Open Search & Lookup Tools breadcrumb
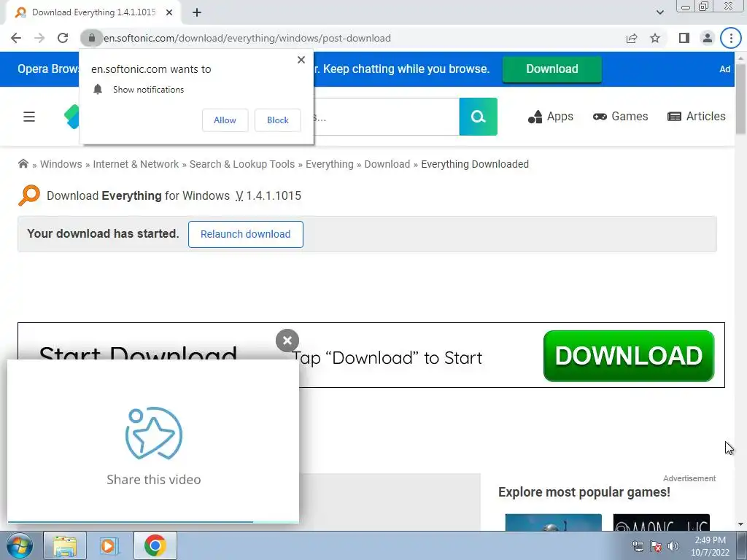 pos(242,164)
